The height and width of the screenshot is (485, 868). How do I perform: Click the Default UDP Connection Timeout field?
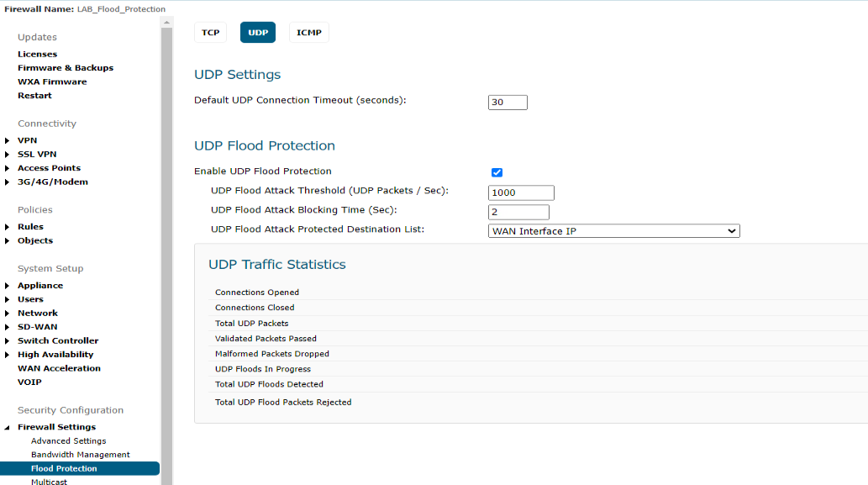(x=508, y=103)
